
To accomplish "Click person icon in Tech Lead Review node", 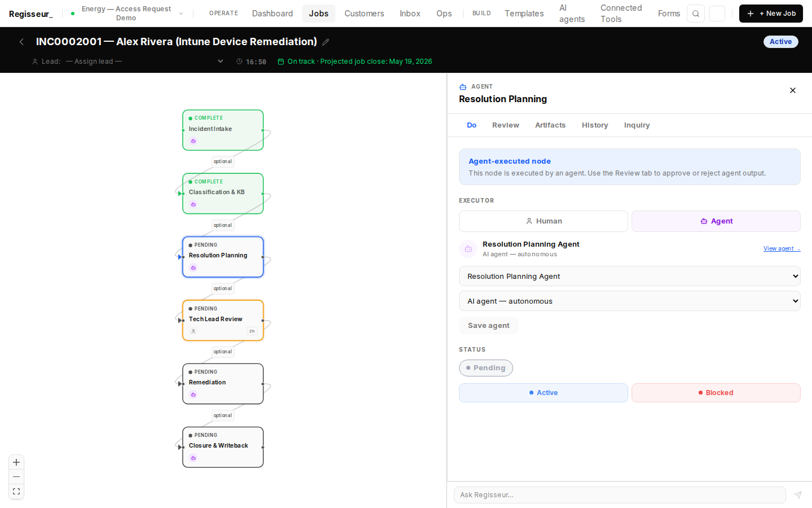I will coord(193,331).
